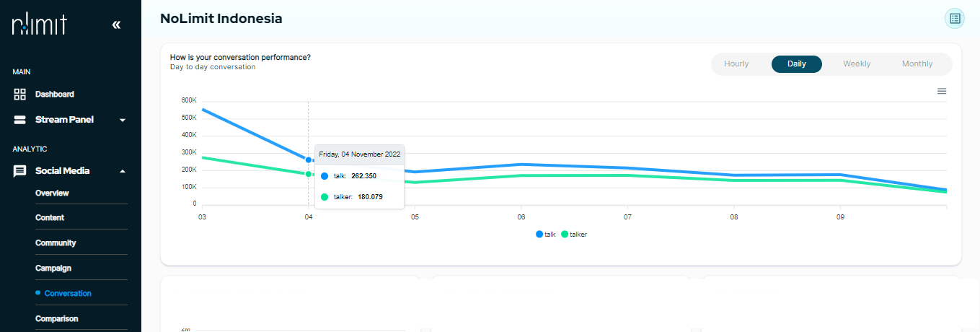980x332 pixels.
Task: Click the tooltip date Friday, 04 November 2022
Action: (x=360, y=154)
